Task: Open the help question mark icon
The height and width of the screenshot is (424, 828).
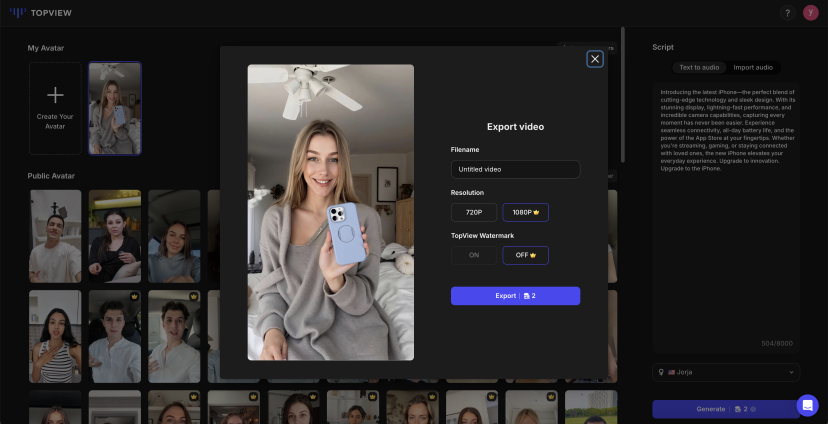Action: [787, 13]
